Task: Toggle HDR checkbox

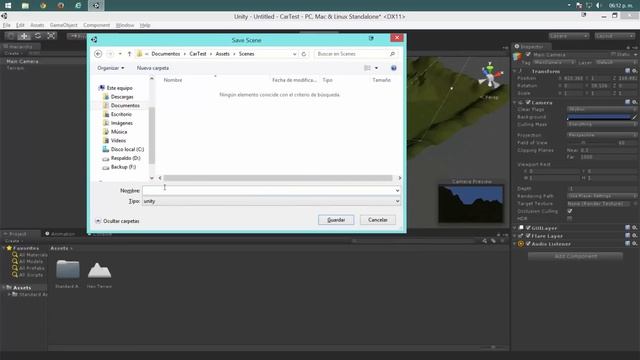Action: 570,218
